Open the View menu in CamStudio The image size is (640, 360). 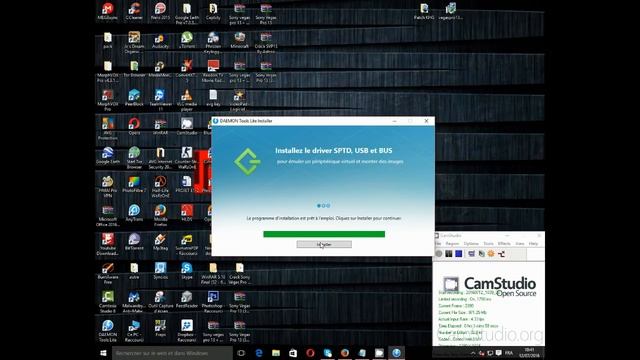click(520, 244)
